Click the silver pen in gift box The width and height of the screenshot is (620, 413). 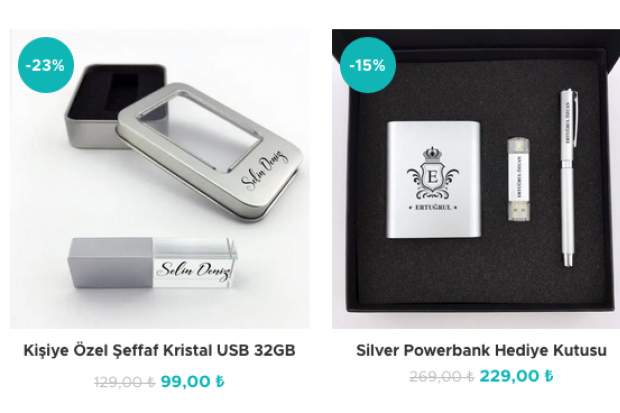pos(569,178)
